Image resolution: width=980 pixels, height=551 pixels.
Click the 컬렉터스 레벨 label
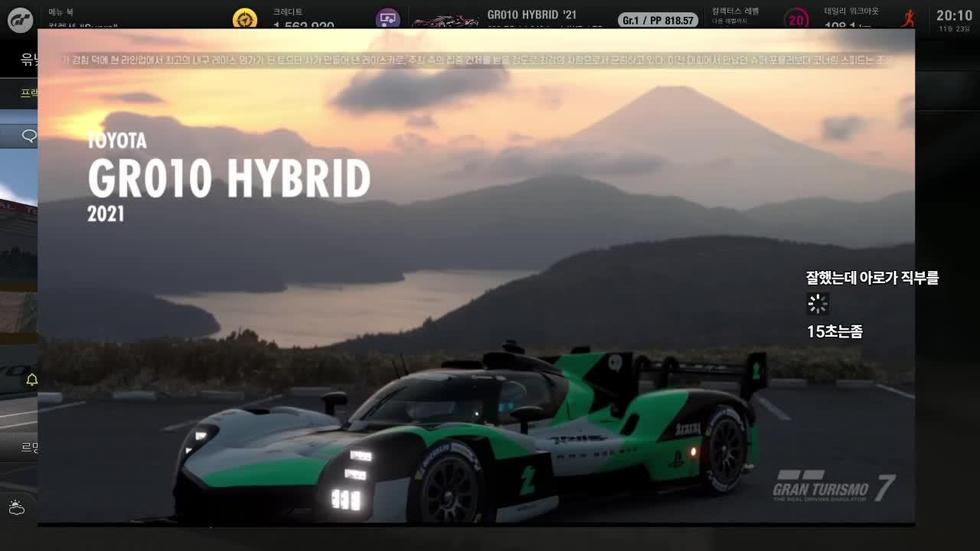[735, 11]
